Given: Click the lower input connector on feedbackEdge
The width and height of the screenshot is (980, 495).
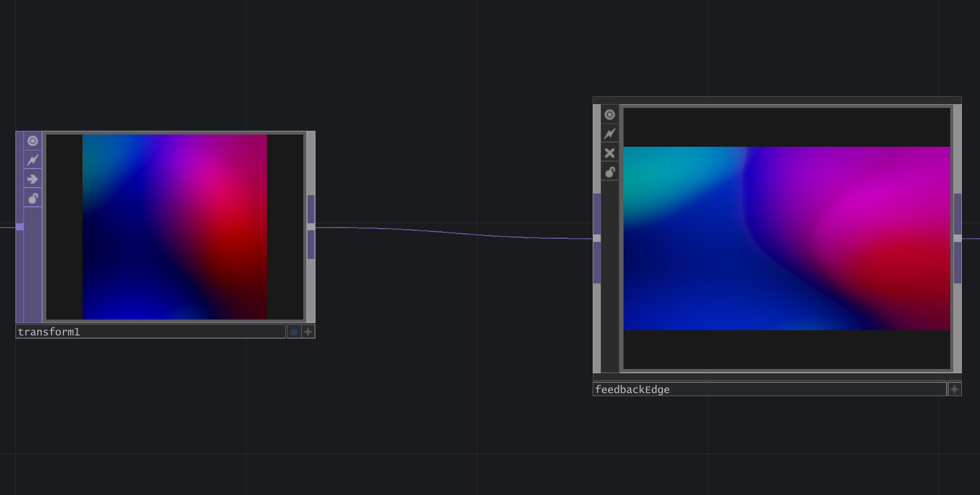Looking at the screenshot, I should (597, 263).
